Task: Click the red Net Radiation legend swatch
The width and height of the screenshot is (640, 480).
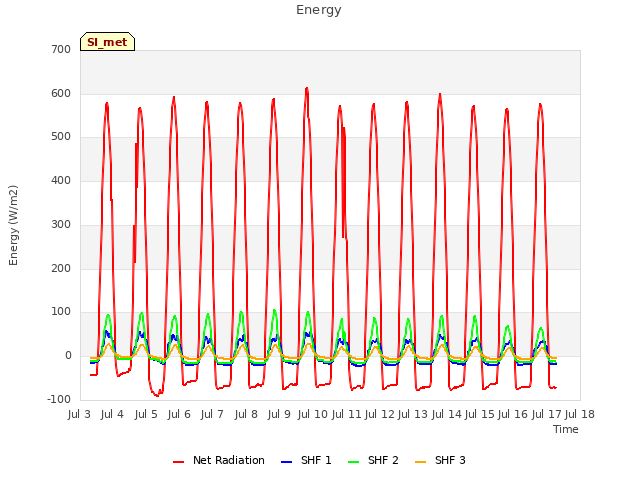Action: tap(178, 462)
